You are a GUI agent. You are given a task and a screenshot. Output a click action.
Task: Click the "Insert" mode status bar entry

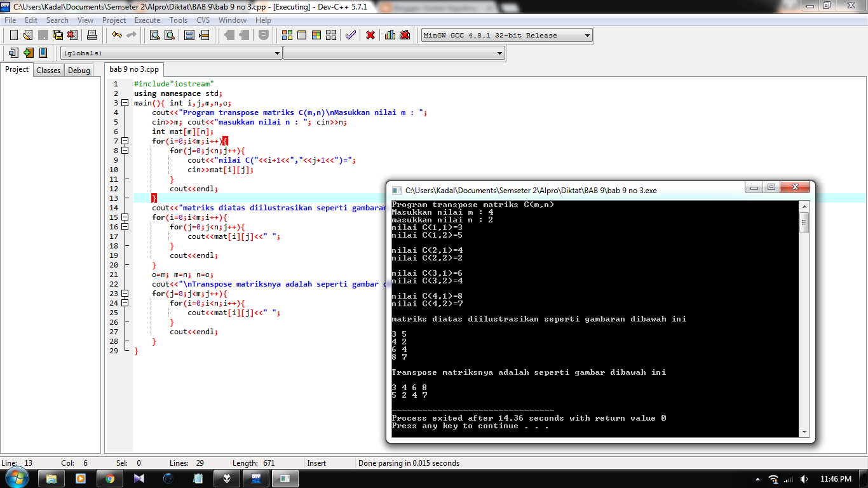[316, 463]
